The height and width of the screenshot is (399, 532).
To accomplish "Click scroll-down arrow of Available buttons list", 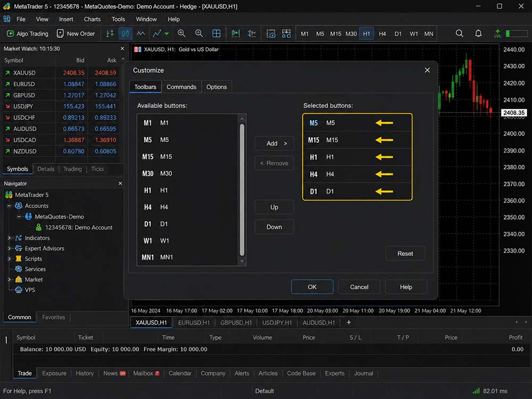I will pos(242,261).
